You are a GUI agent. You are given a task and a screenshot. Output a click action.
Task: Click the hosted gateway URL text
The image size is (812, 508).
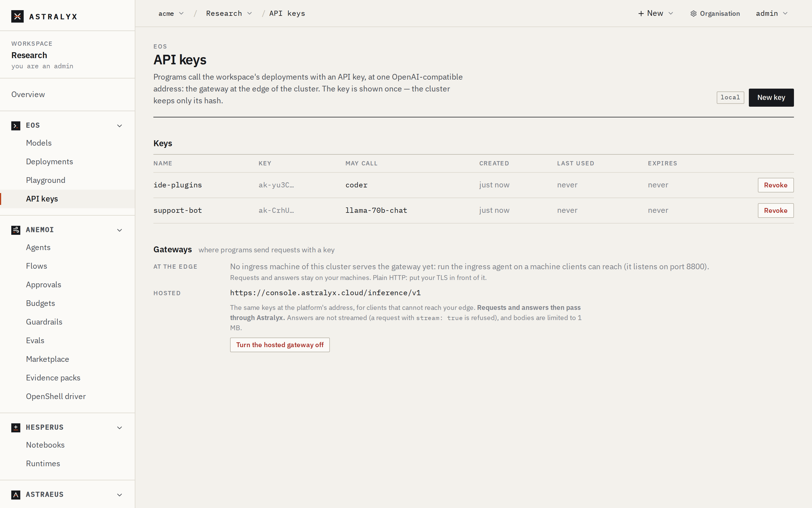tap(325, 293)
